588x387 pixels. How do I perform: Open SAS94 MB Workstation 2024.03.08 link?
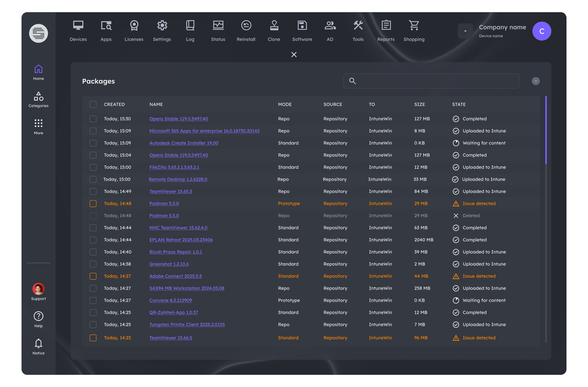coord(186,288)
